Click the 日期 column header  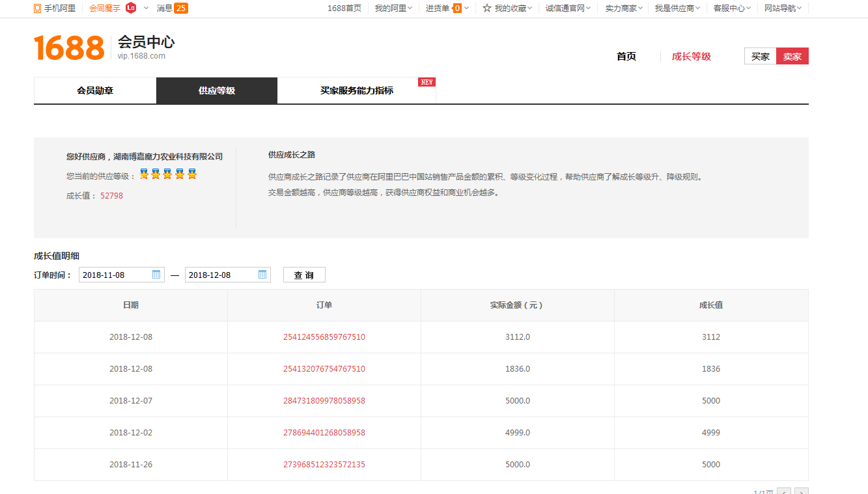(131, 305)
